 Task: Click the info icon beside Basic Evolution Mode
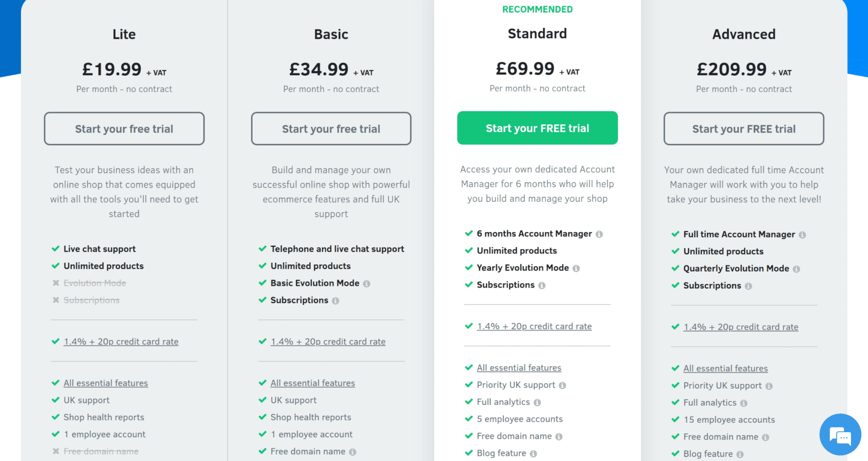point(367,283)
